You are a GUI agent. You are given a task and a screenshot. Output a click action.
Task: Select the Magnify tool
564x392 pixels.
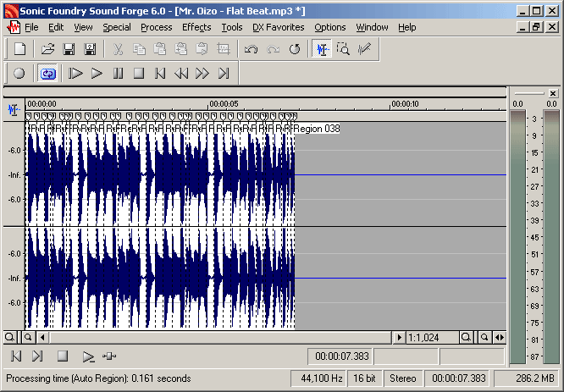tap(343, 49)
